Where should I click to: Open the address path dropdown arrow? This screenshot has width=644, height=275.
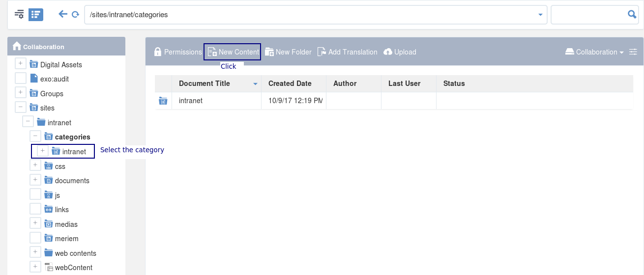(x=540, y=15)
